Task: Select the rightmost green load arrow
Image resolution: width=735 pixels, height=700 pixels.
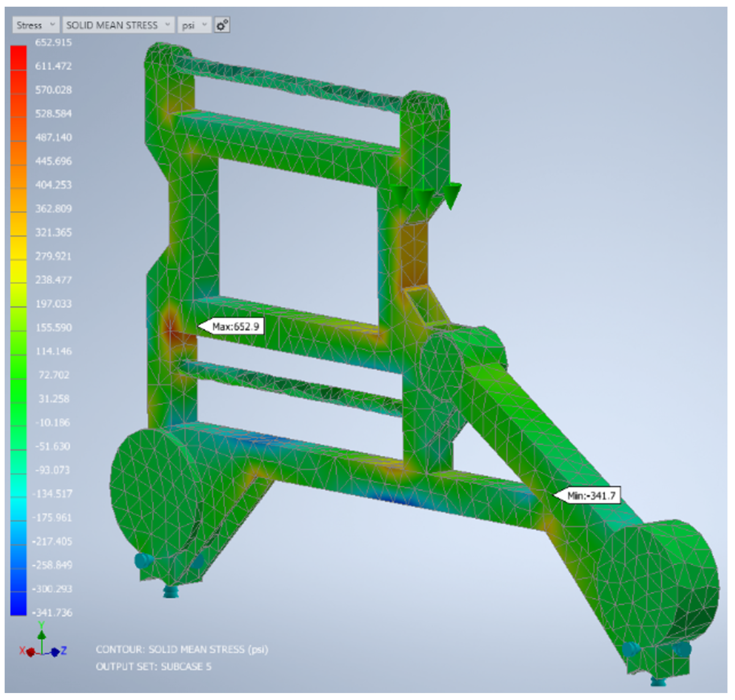Action: tap(452, 194)
